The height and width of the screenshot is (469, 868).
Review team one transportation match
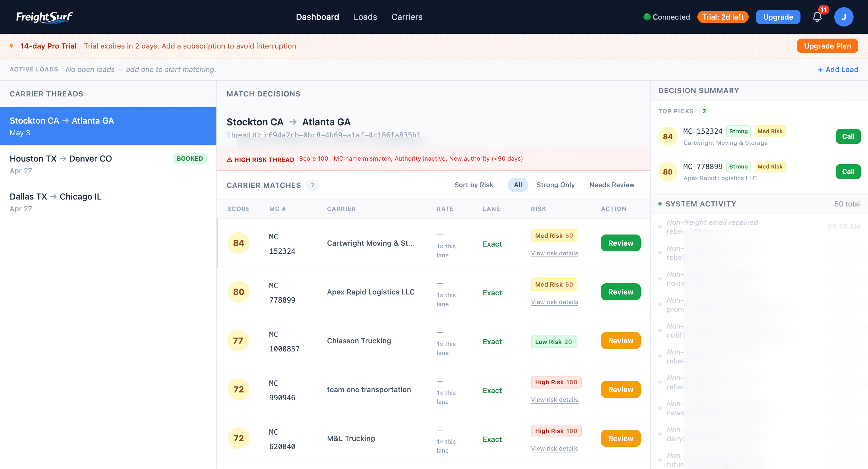pos(620,389)
